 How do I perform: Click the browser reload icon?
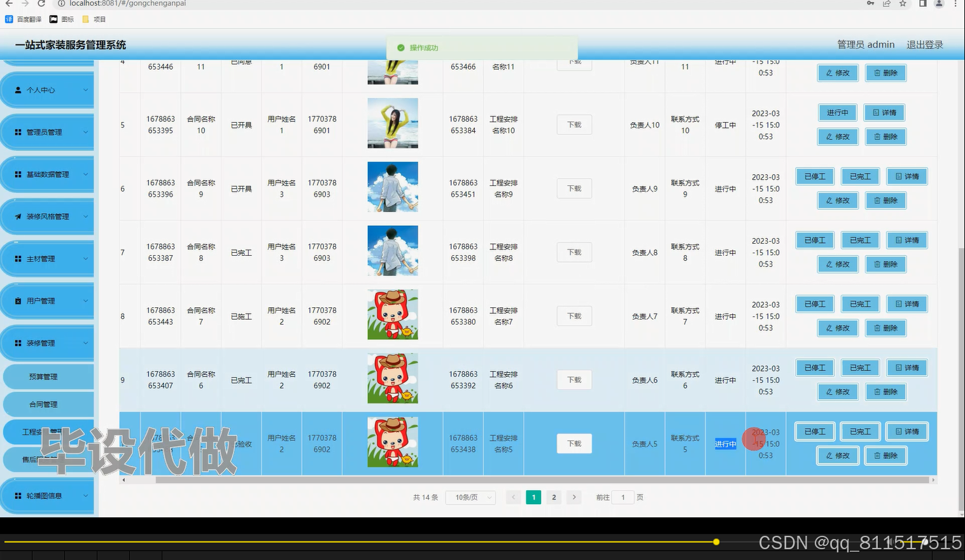point(41,3)
